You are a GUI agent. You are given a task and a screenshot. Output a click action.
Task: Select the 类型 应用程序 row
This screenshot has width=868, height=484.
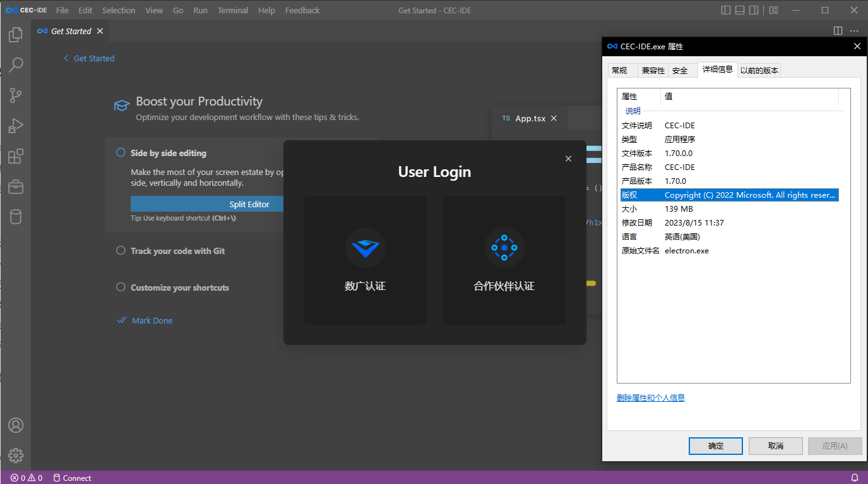tap(729, 139)
